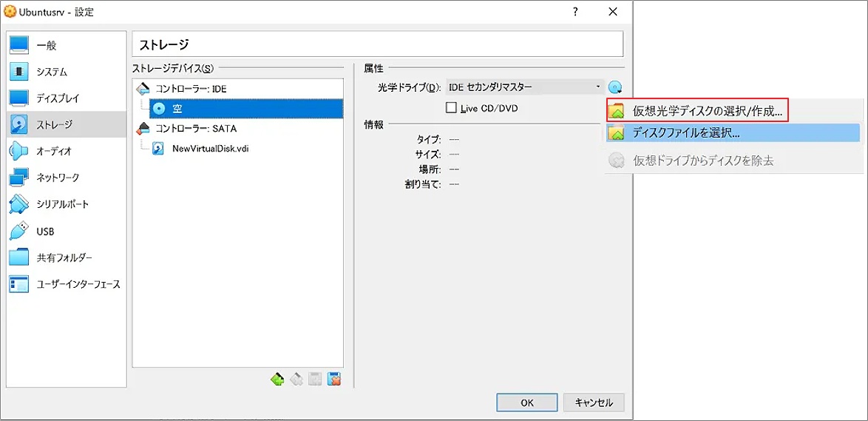This screenshot has width=868, height=421.
Task: Click the ストレージ disk icon in sidebar
Action: pos(18,124)
